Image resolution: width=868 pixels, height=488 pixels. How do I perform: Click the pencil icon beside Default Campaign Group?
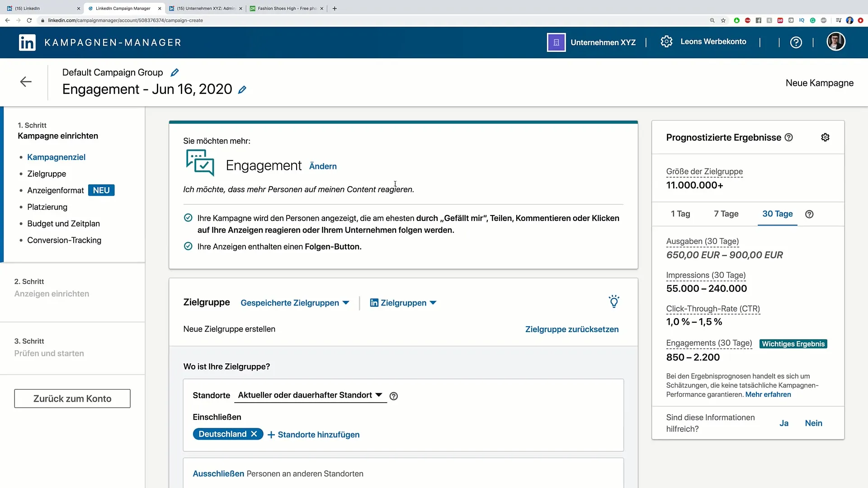click(x=175, y=72)
